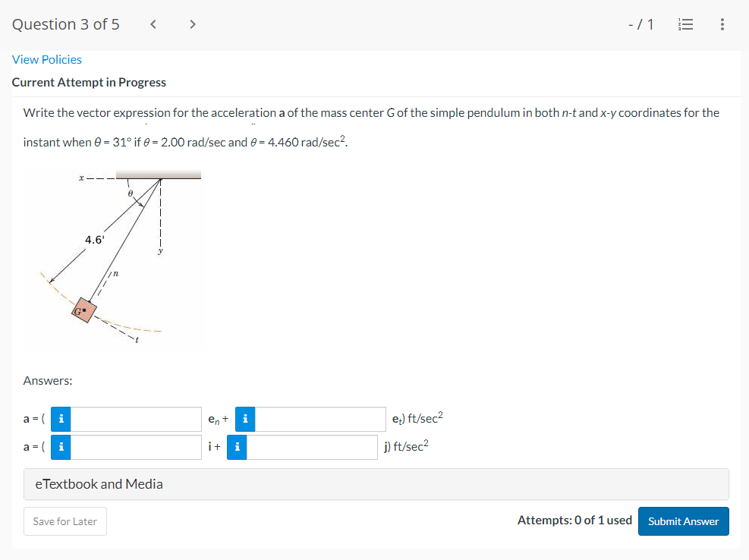749x560 pixels.
Task: Advance to the next question with the right arrow
Action: 192,24
